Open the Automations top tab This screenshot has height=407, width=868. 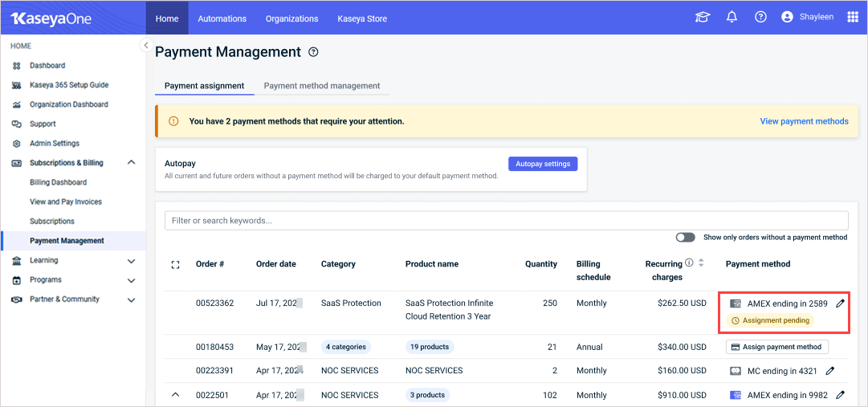(x=222, y=18)
